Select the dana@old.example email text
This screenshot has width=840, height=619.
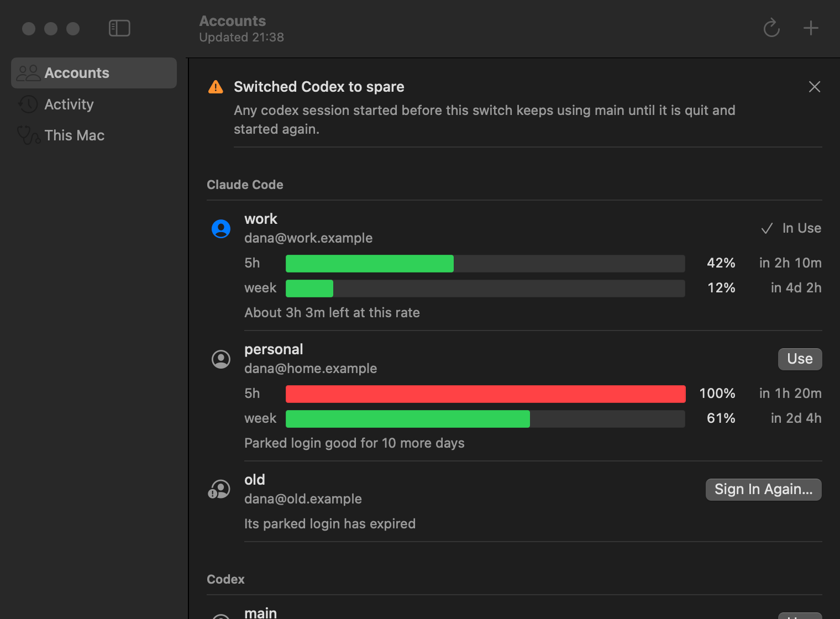pyautogui.click(x=303, y=499)
